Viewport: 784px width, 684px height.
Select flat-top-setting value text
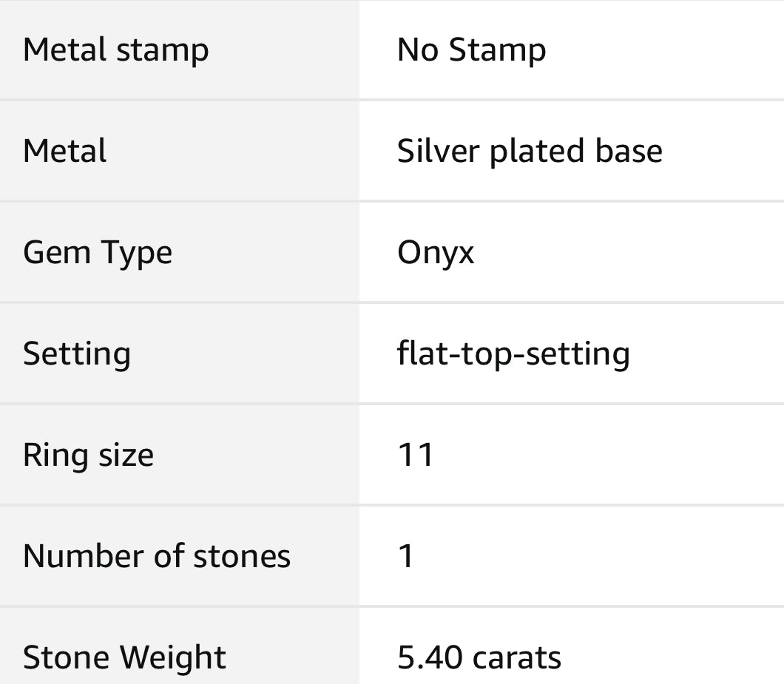click(513, 354)
